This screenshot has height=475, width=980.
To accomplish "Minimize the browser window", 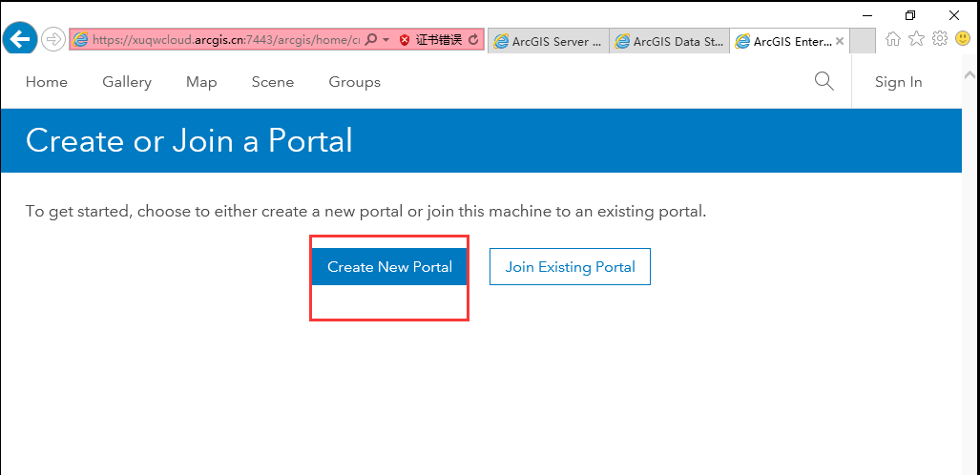I will [x=866, y=15].
